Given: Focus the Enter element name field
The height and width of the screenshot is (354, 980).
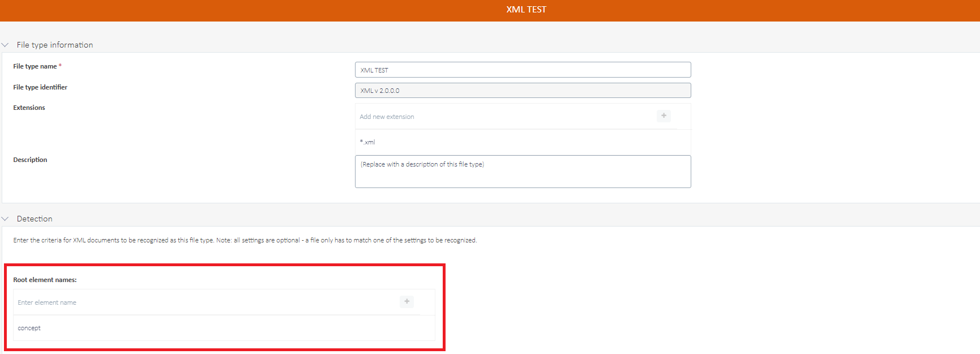Looking at the screenshot, I should [207, 302].
